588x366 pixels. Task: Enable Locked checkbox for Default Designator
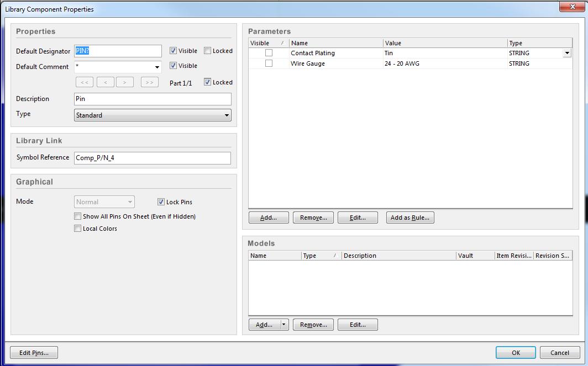[208, 51]
